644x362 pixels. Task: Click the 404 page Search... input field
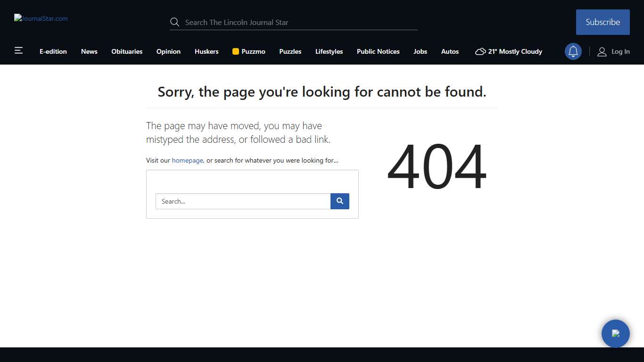tap(243, 201)
